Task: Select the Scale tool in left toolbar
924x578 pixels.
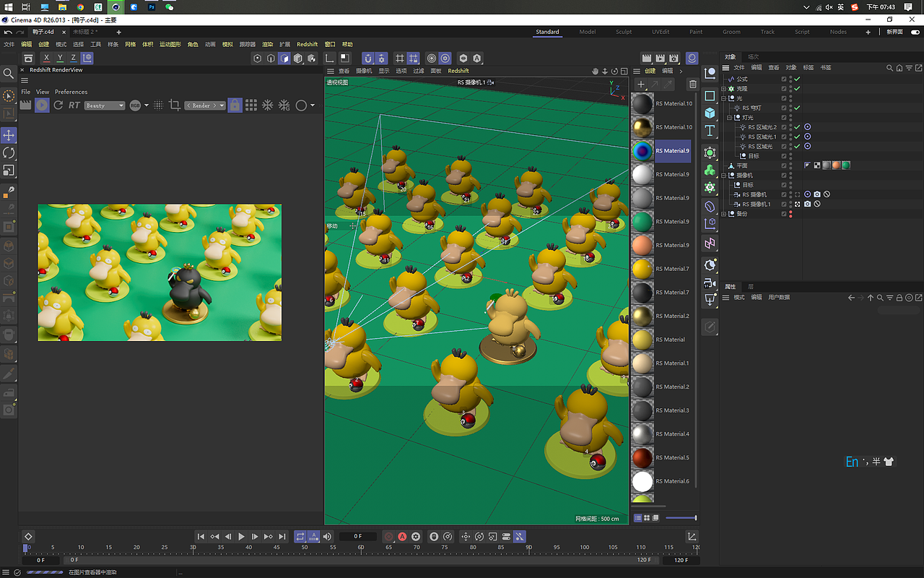Action: (9, 171)
